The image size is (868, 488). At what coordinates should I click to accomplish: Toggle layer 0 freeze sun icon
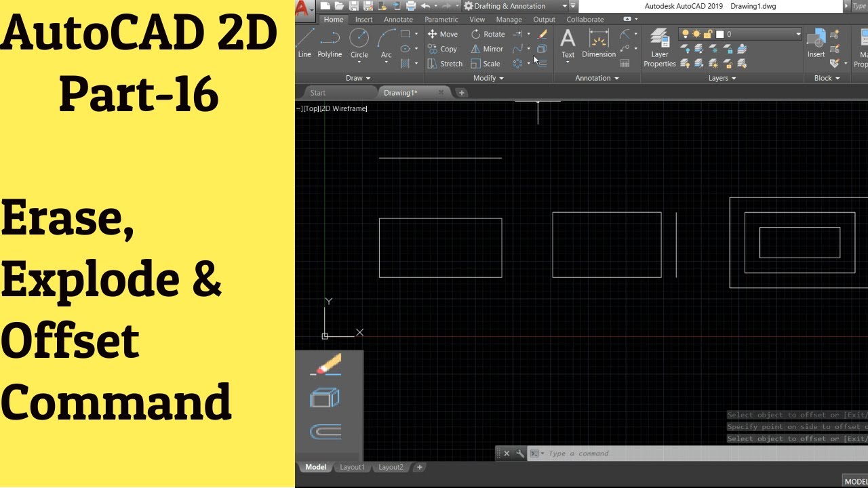pos(696,34)
